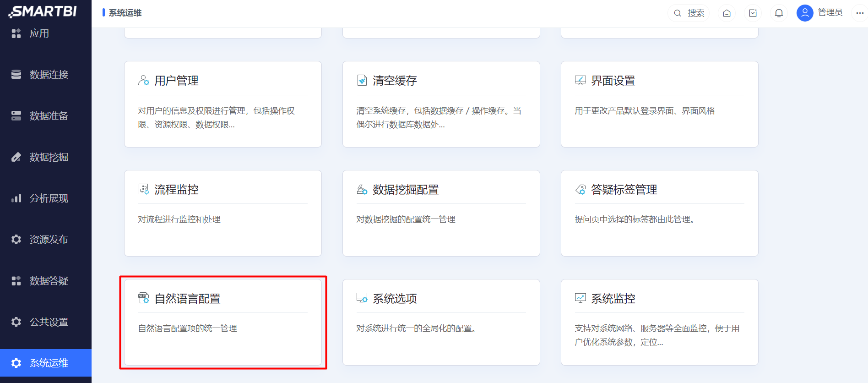Open the 清空缓存 title link
The image size is (868, 383).
pyautogui.click(x=395, y=81)
